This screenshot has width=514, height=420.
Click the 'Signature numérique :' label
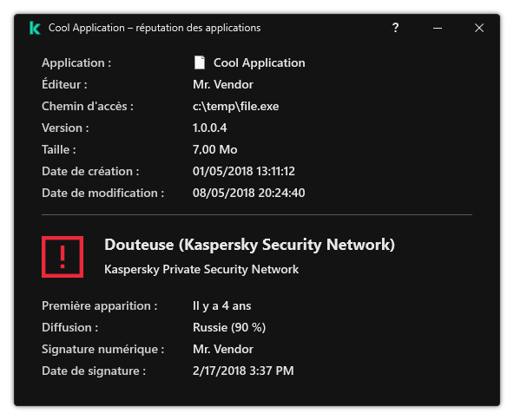pos(103,349)
